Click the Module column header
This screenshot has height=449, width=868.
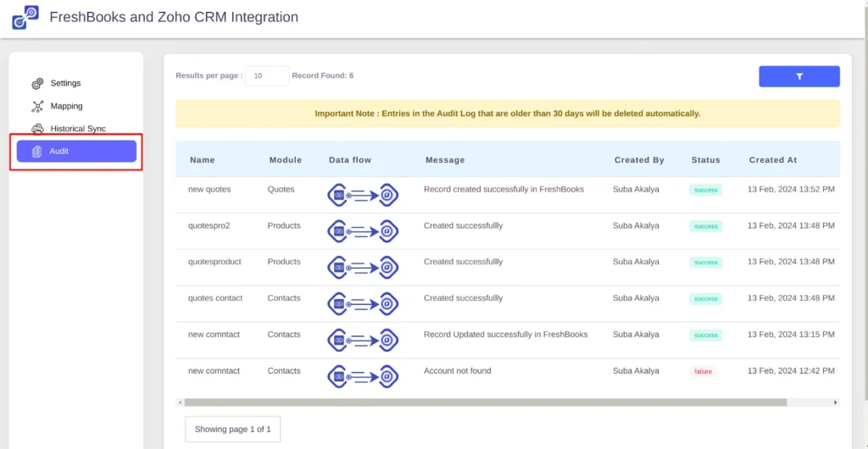286,160
